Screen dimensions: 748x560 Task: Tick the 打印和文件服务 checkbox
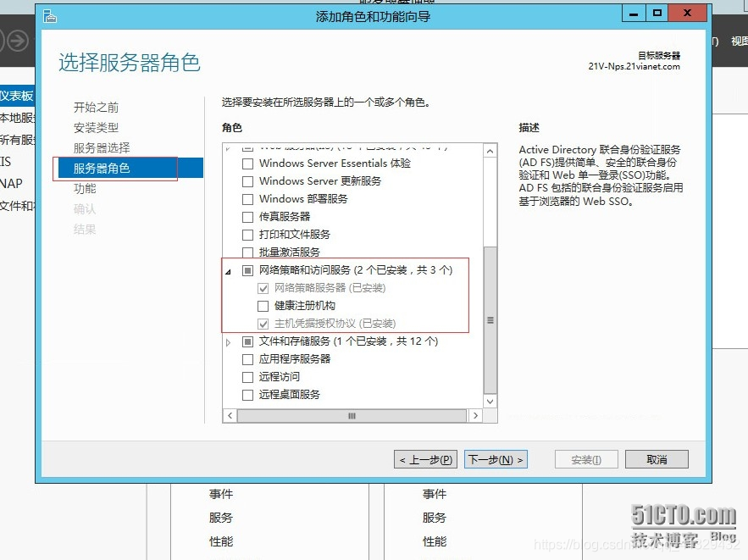tap(247, 236)
